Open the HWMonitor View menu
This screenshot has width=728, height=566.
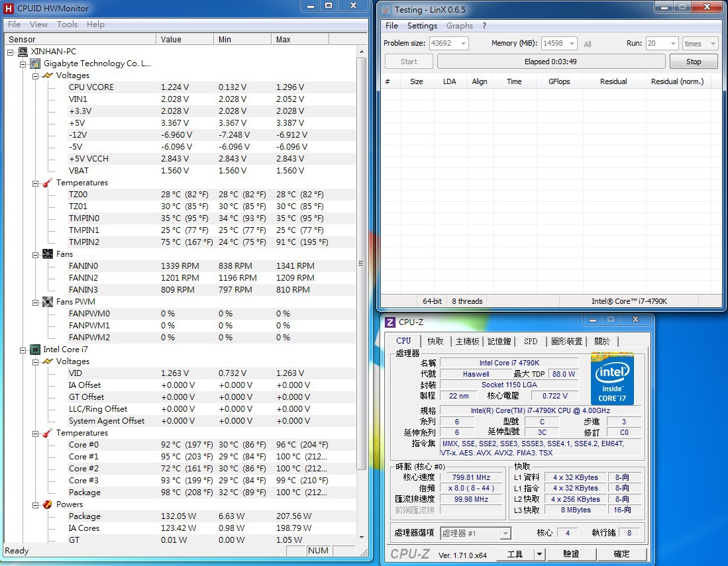[x=38, y=24]
